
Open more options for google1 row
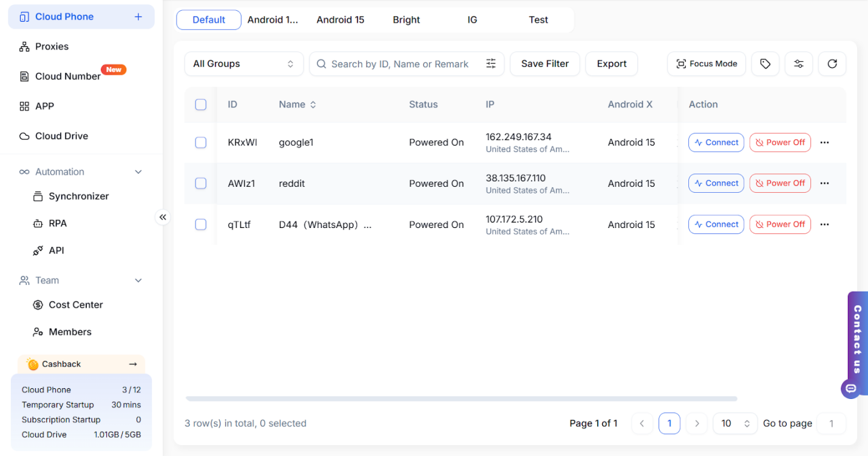click(x=824, y=142)
